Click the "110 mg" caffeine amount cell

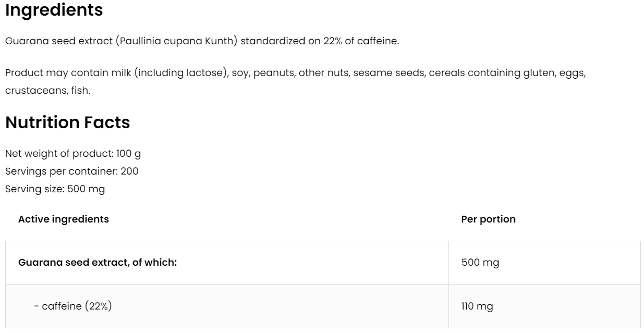477,306
